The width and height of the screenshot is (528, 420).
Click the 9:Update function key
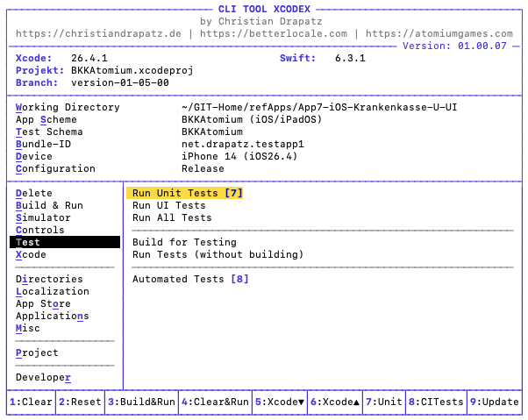[x=495, y=402]
